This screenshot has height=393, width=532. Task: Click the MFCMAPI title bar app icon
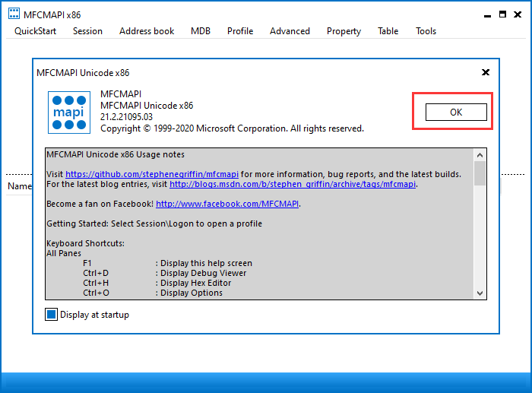coord(14,14)
